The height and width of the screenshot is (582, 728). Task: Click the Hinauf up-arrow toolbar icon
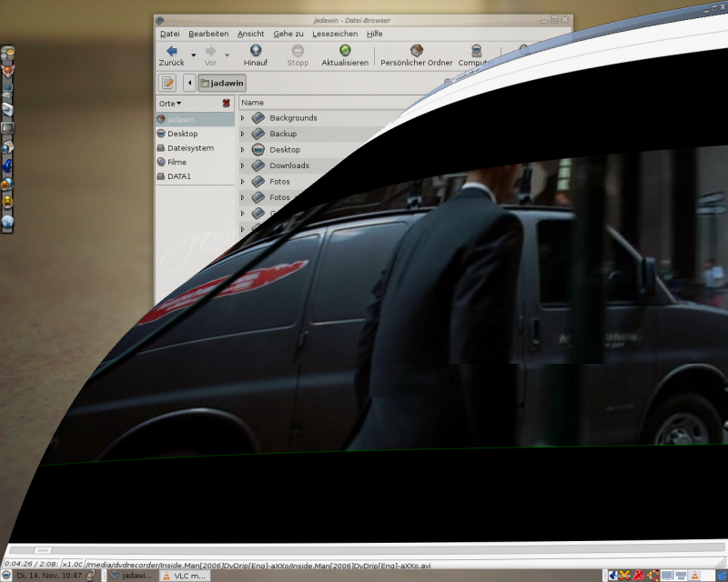tap(256, 50)
